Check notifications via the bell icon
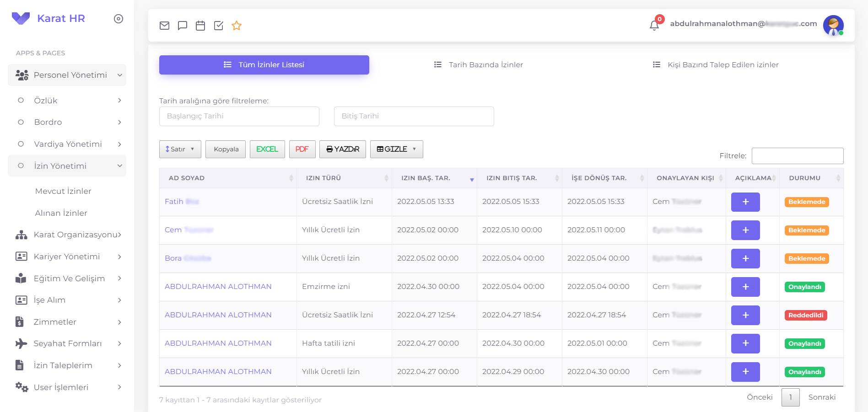 point(654,25)
